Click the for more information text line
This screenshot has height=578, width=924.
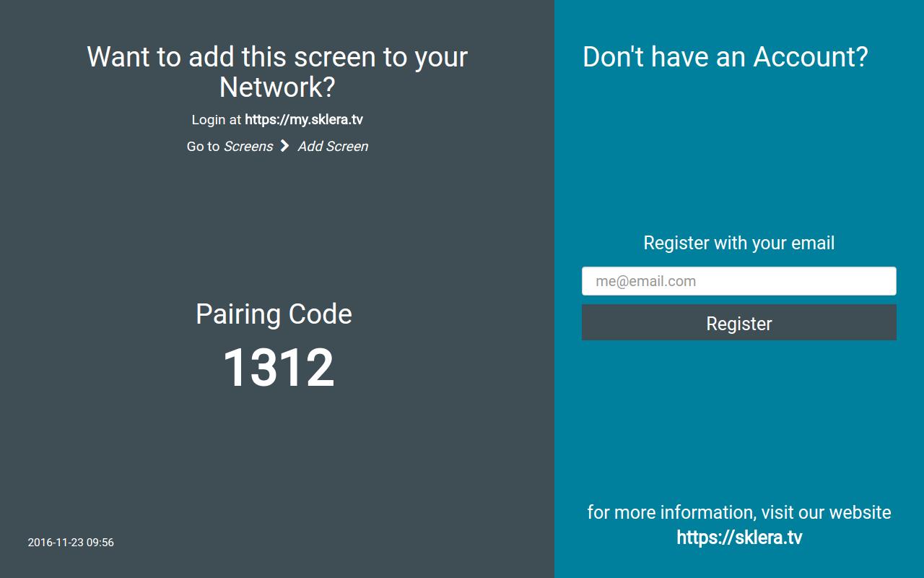click(739, 512)
